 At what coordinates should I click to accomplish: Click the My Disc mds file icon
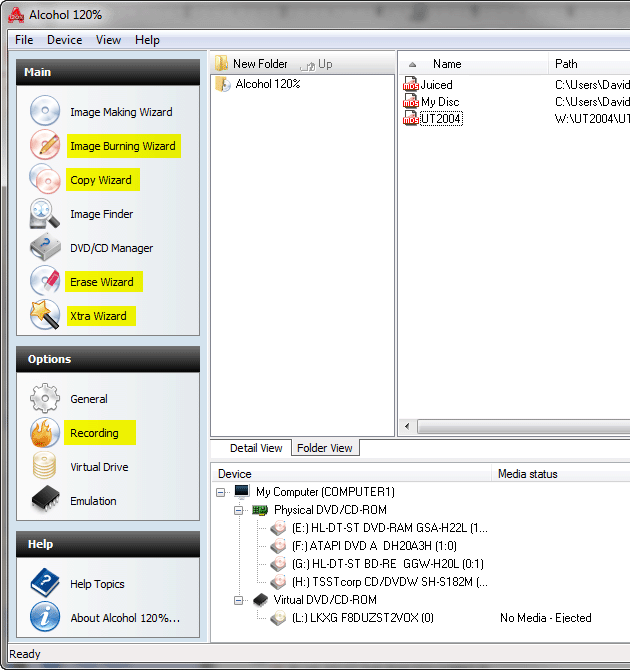[x=410, y=101]
